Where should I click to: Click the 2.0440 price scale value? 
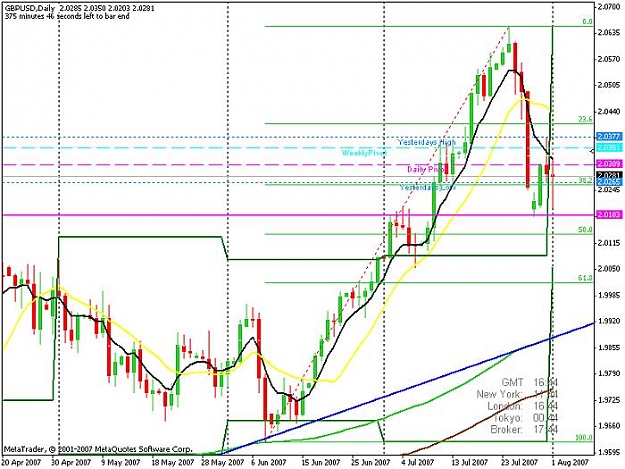tap(610, 112)
